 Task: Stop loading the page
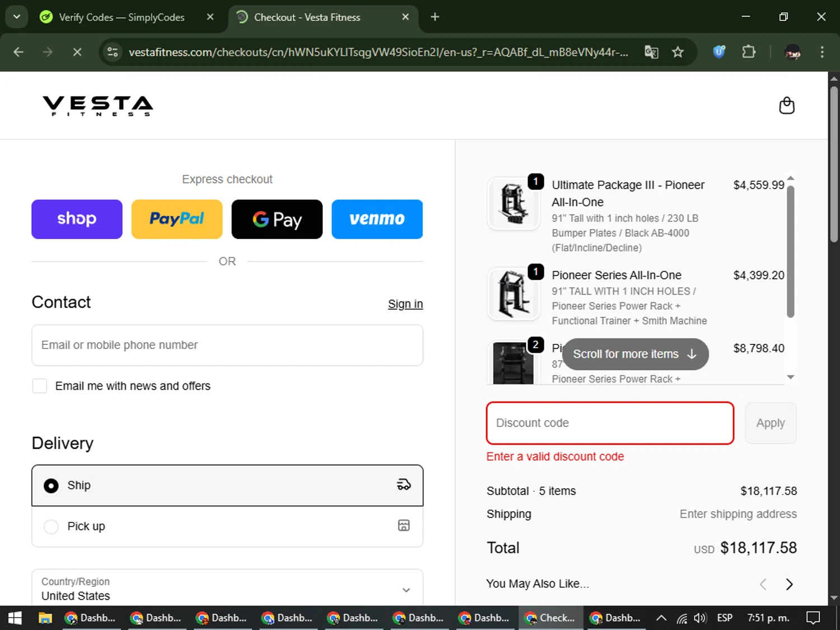pyautogui.click(x=77, y=52)
